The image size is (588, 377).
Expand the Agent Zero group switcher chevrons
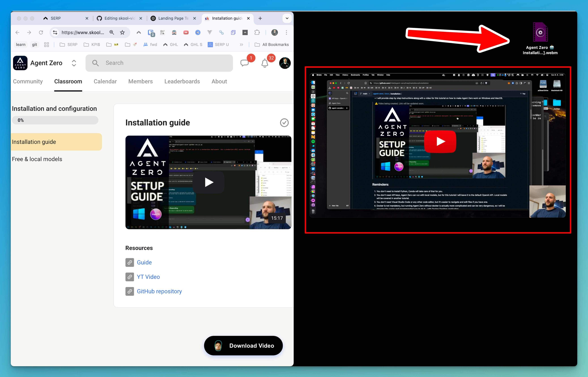(x=74, y=63)
